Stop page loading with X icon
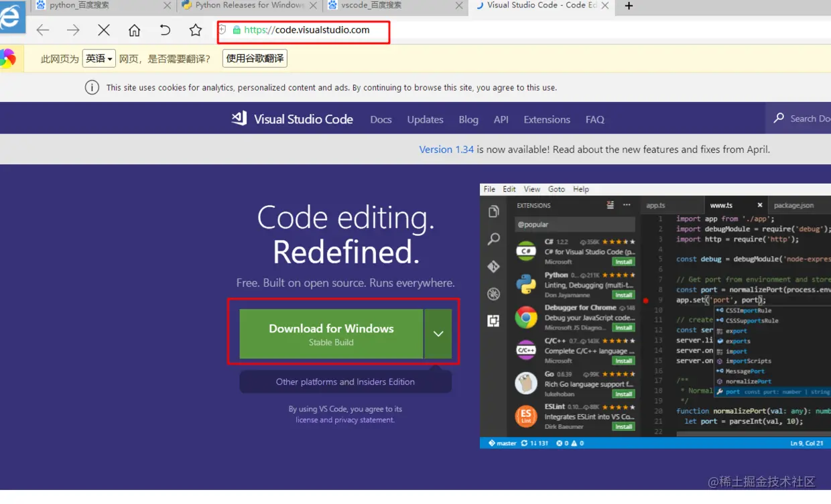831x504 pixels. 104,30
